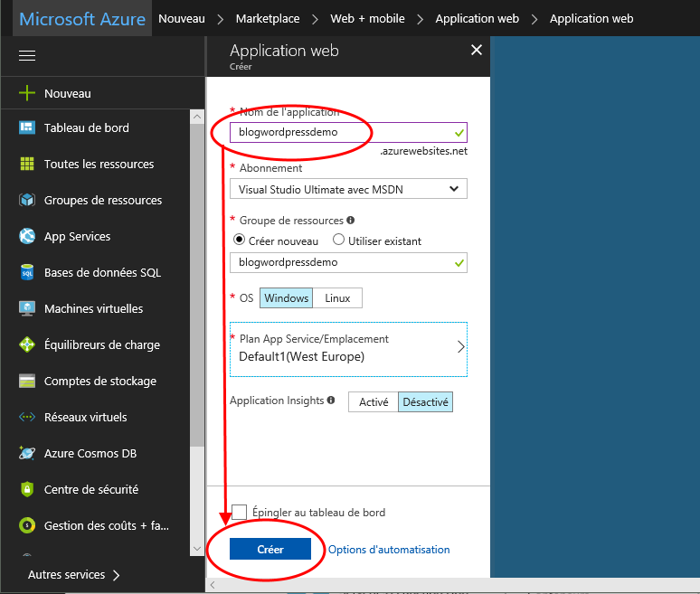700x594 pixels.
Task: Open Plan App Service/Emplacement selector
Action: [x=349, y=349]
